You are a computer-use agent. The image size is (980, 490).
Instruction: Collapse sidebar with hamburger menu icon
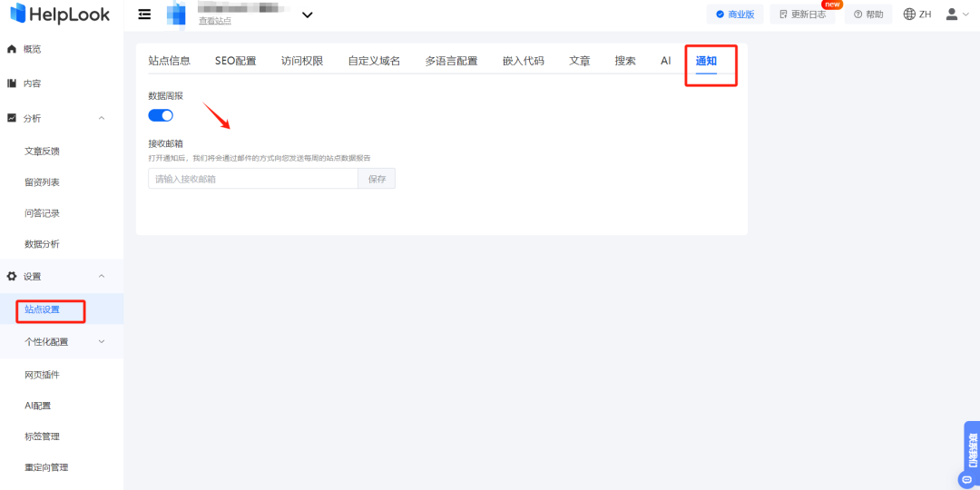pyautogui.click(x=144, y=15)
